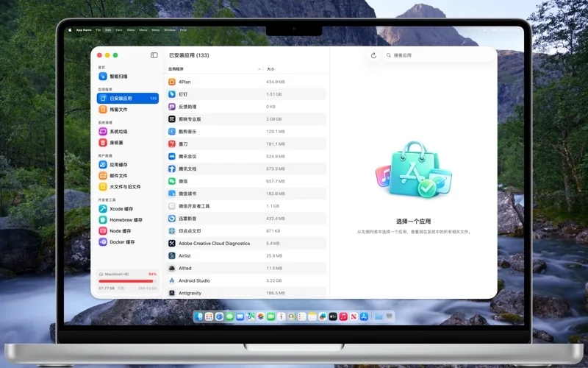Click the Alfred row name
This screenshot has width=588, height=368.
tap(185, 268)
